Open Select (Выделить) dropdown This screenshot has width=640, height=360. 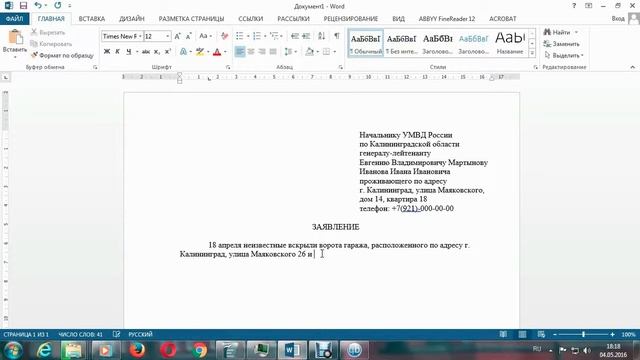[564, 55]
